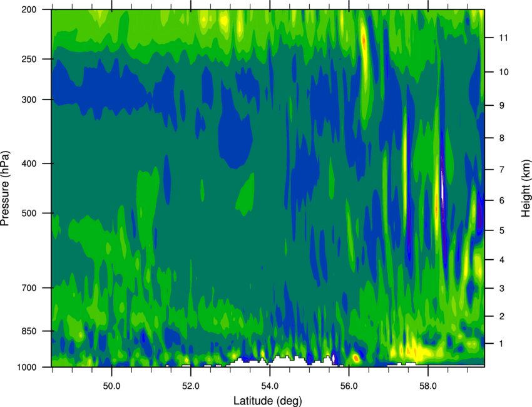Click the 8 km height label
Viewport: 532px width, 407px height.
pyautogui.click(x=502, y=138)
